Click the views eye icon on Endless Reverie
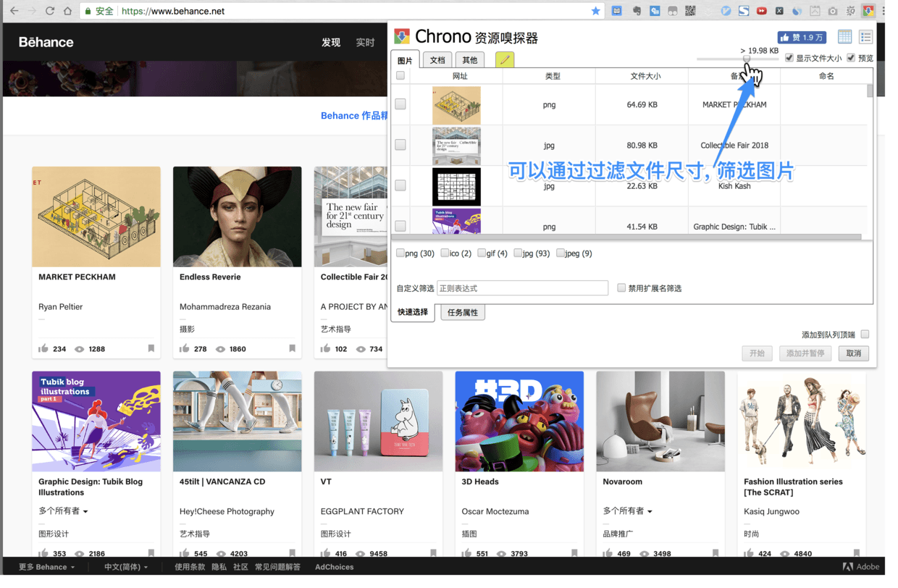 click(x=221, y=349)
